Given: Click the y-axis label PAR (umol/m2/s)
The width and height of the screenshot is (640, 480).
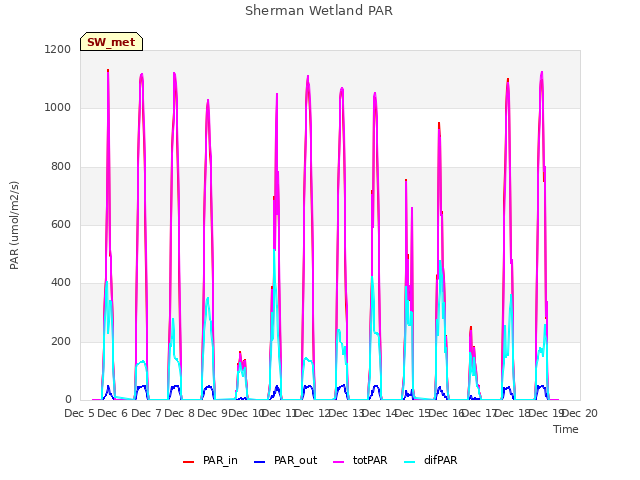Looking at the screenshot, I should pyautogui.click(x=14, y=225).
